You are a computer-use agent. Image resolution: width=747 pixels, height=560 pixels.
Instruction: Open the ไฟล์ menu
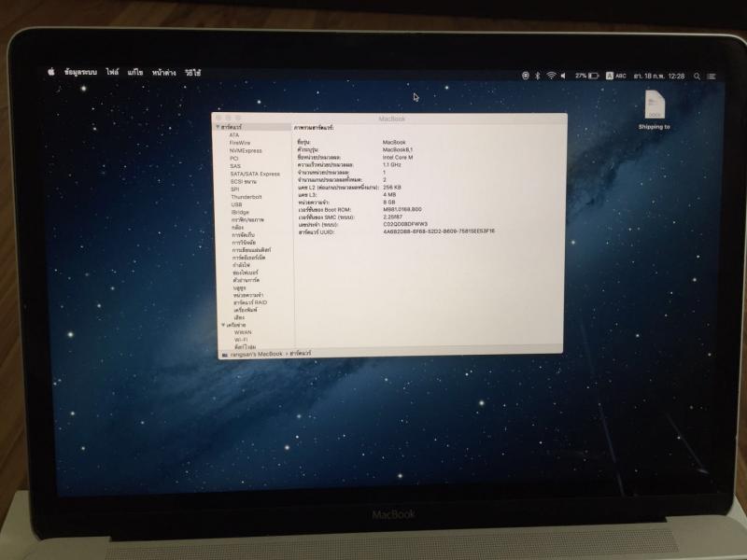tap(112, 72)
